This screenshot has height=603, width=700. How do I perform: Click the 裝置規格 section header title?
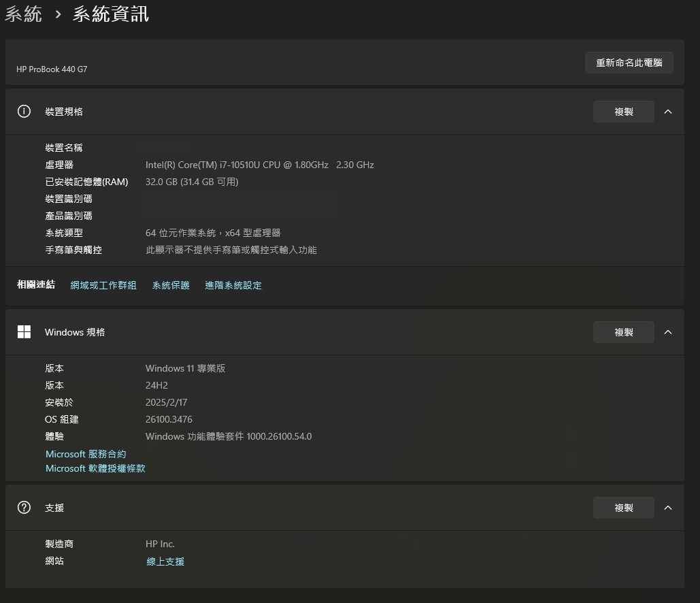click(x=64, y=112)
